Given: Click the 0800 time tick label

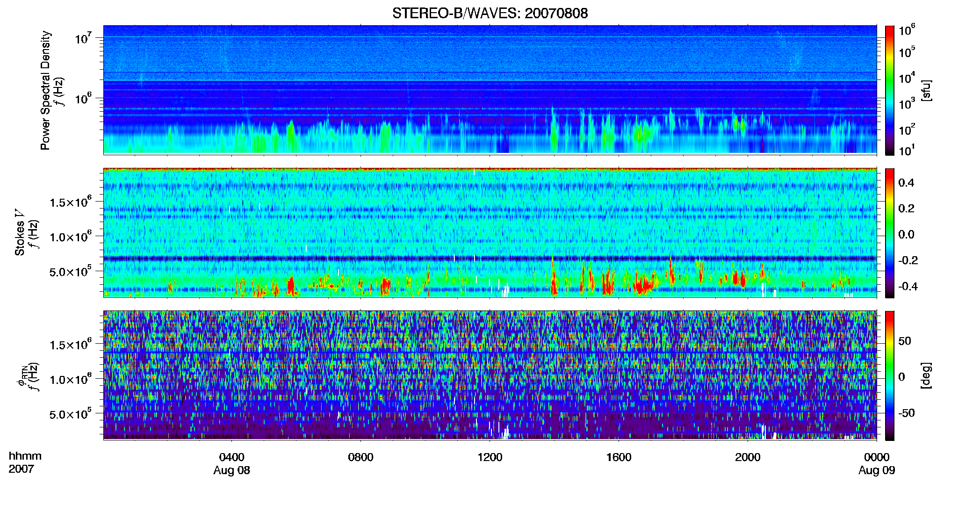Looking at the screenshot, I should point(361,457).
